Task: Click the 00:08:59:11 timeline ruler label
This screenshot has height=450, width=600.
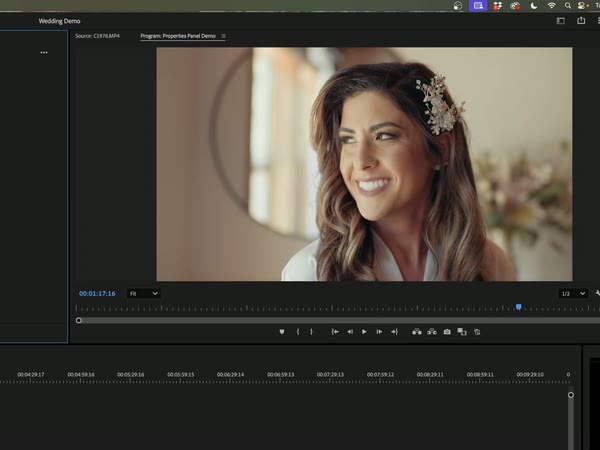Action: tap(480, 374)
